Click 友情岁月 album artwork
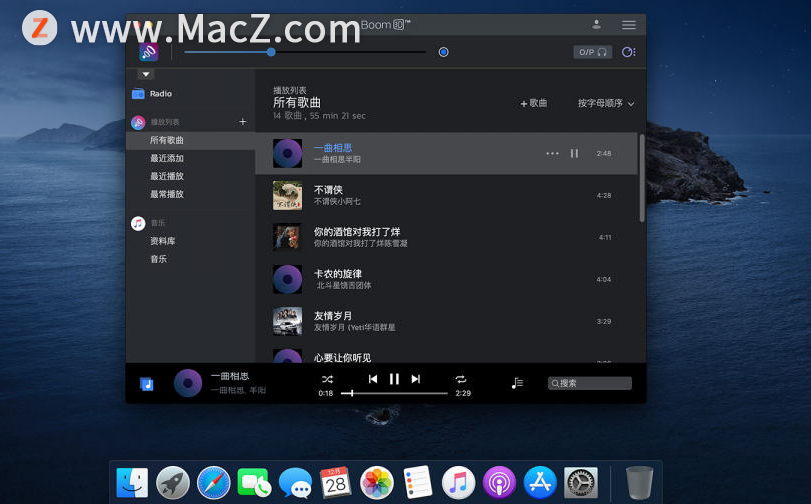Image resolution: width=811 pixels, height=504 pixels. (288, 321)
